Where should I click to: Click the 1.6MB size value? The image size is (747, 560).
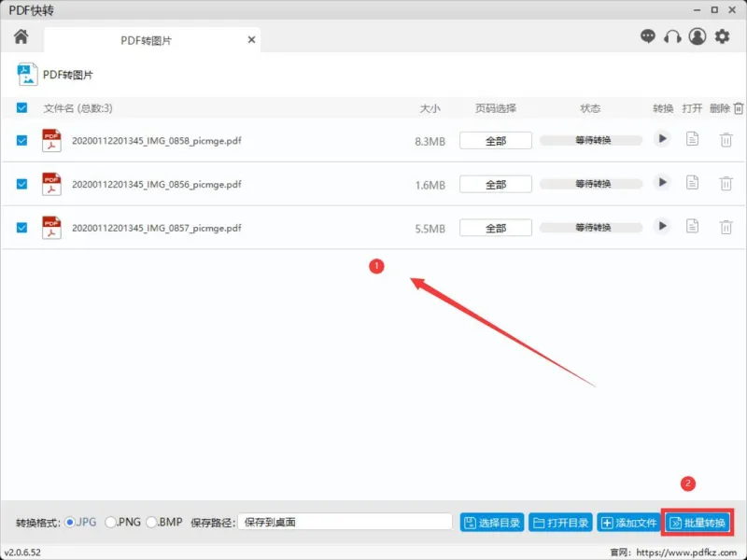click(x=430, y=185)
